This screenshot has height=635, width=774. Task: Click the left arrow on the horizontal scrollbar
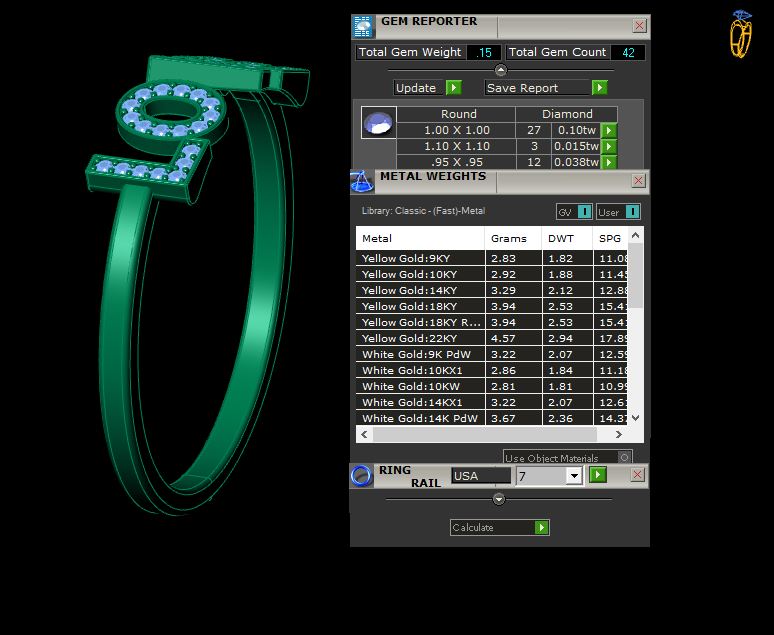pos(364,435)
